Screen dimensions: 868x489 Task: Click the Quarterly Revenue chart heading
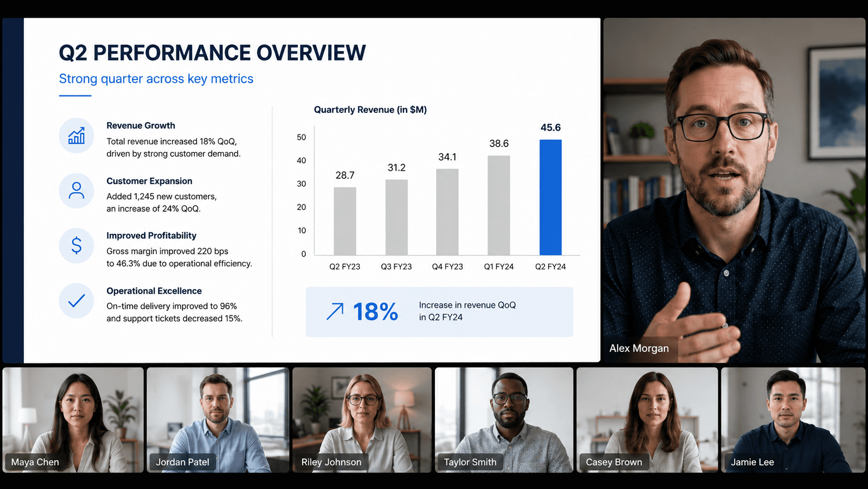tap(370, 110)
